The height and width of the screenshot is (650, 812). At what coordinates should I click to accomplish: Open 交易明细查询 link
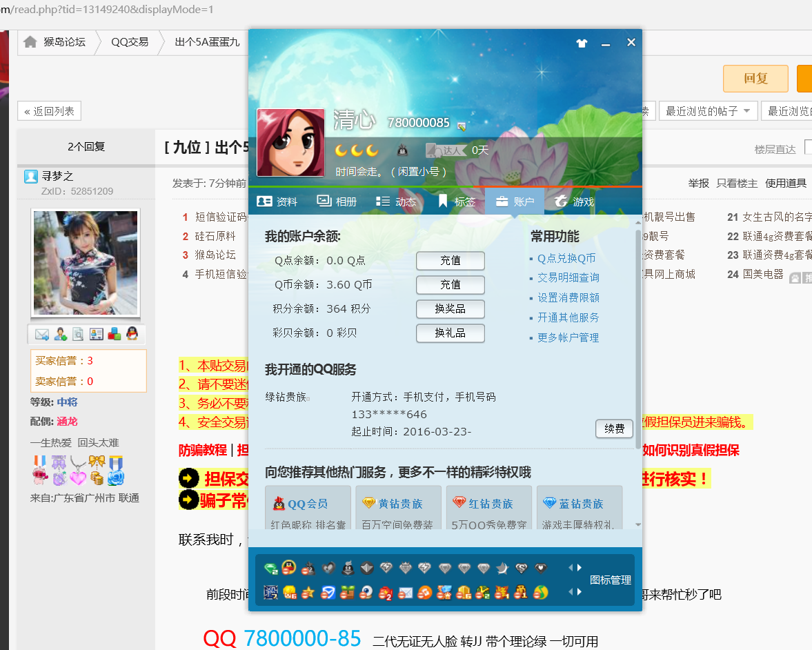[568, 277]
